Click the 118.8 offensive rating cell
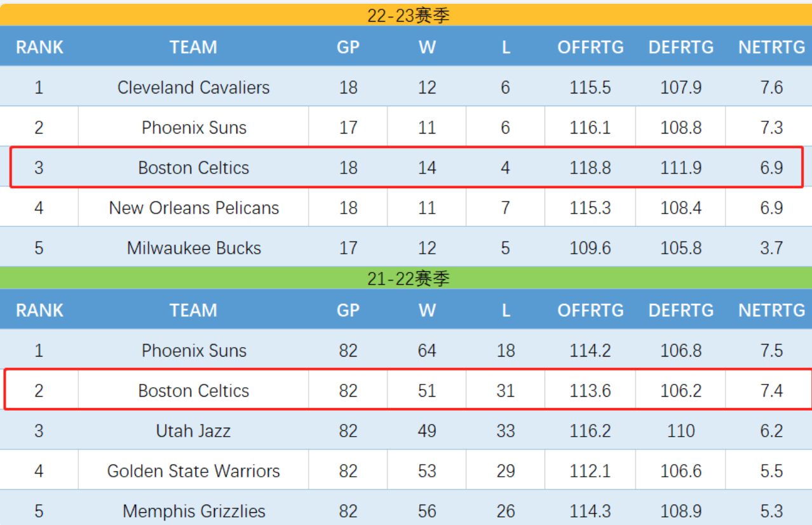Screen dimensions: 812x525 coord(590,167)
